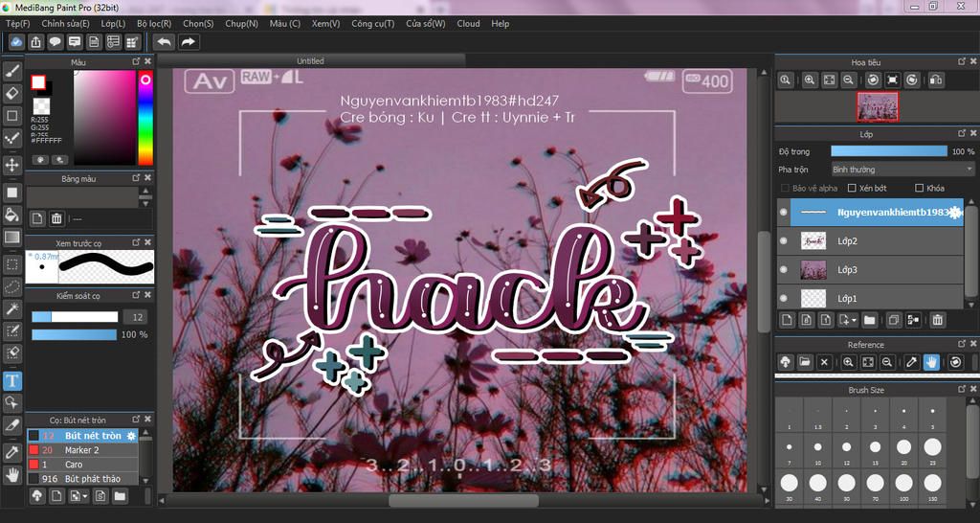
Task: Select layer Lớp2 in layer list
Action: coord(871,240)
